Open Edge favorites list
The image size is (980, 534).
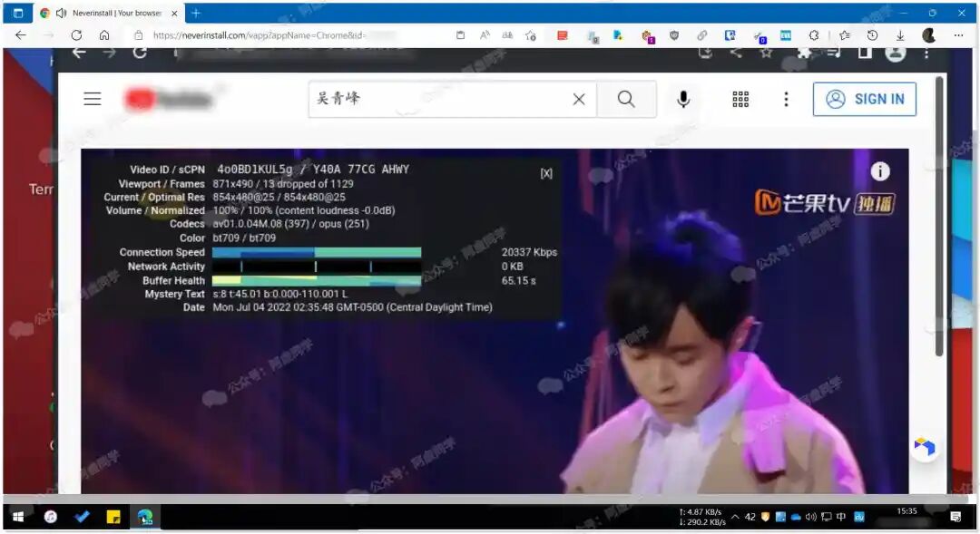coord(845,35)
